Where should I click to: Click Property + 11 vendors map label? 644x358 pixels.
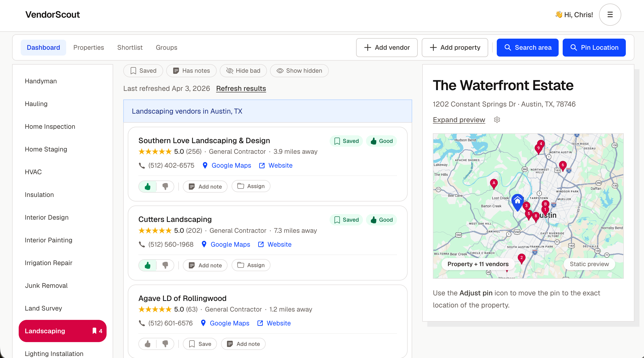pyautogui.click(x=478, y=264)
